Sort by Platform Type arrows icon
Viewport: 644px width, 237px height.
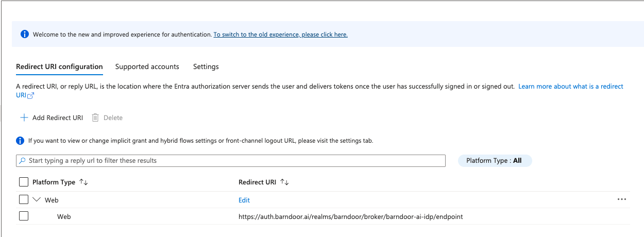(83, 182)
